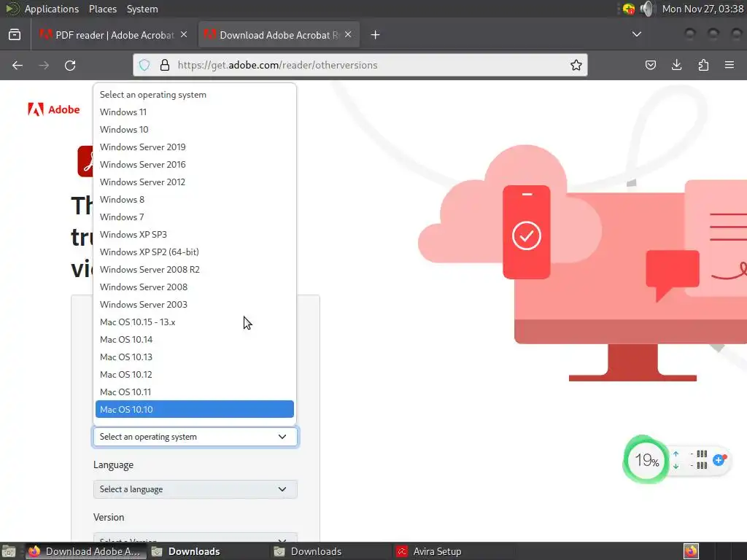Choose Windows 11 from the list
This screenshot has width=747, height=560.
(x=194, y=112)
